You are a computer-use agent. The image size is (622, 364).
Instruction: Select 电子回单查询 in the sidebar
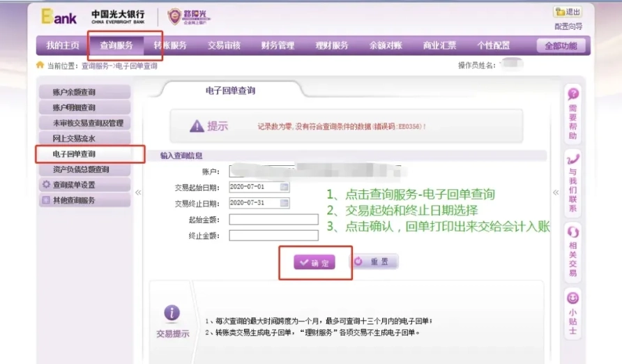(x=85, y=154)
